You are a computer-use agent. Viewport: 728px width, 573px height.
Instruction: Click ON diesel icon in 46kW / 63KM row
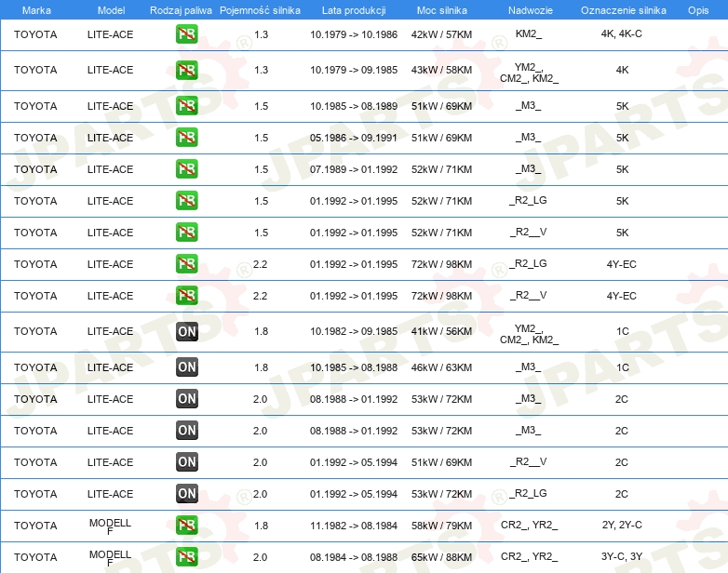(x=186, y=367)
